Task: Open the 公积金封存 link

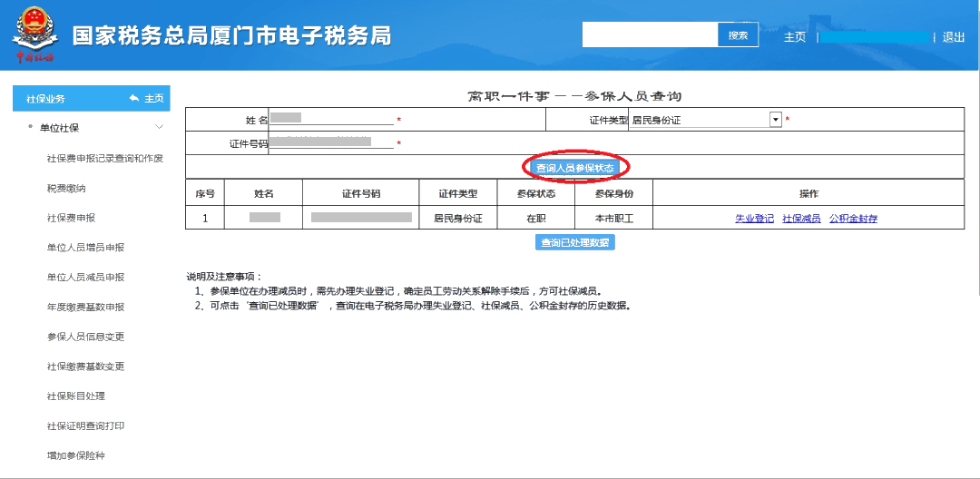Action: (853, 219)
